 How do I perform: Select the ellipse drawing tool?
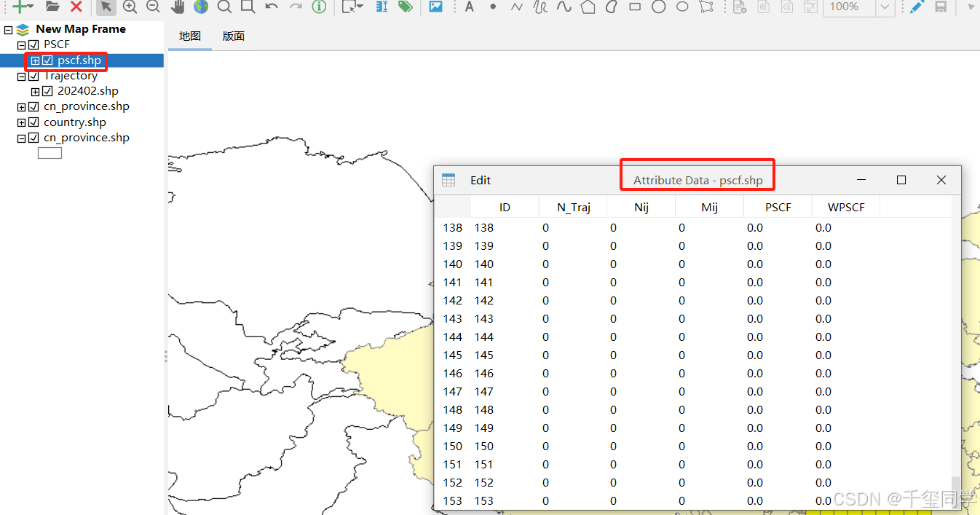tap(682, 7)
